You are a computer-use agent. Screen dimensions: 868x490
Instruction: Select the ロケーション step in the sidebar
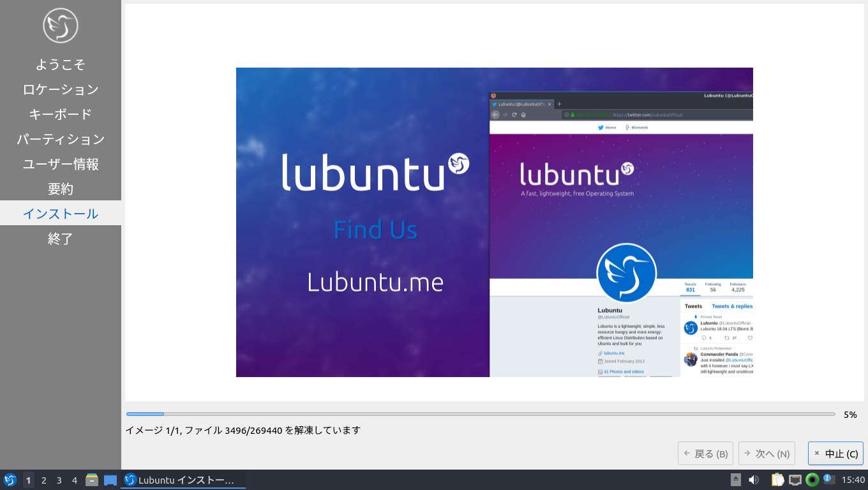[61, 89]
